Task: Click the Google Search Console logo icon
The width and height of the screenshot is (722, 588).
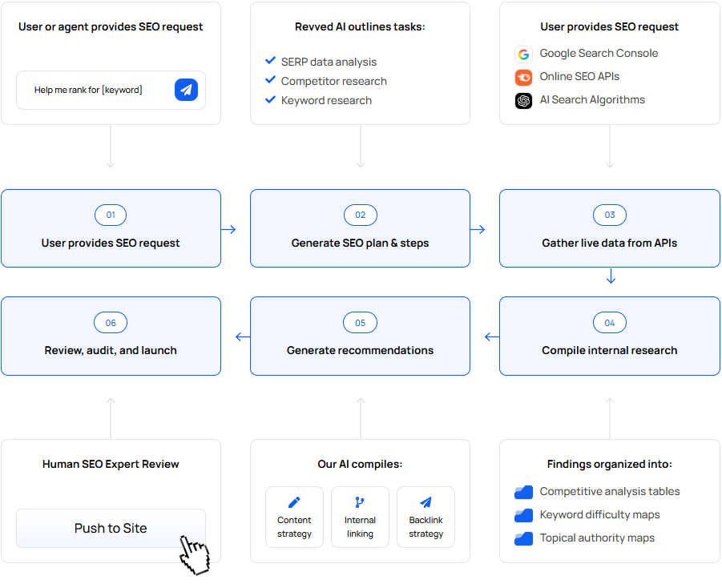Action: pos(523,54)
